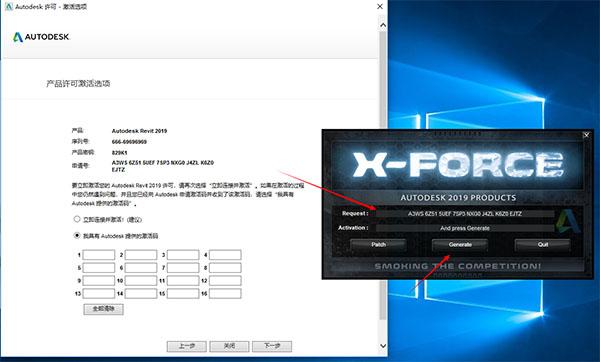The image size is (600, 362).
Task: Go to next step with 下一步 button
Action: click(x=272, y=346)
